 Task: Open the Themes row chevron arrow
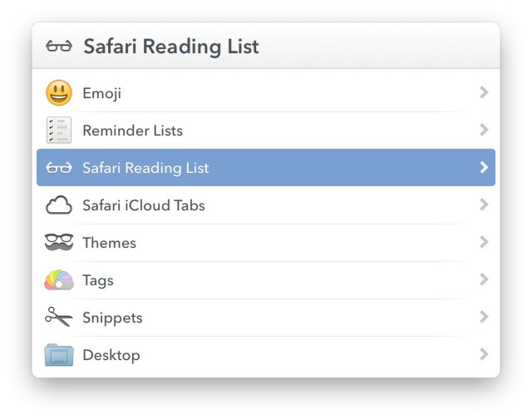[484, 243]
